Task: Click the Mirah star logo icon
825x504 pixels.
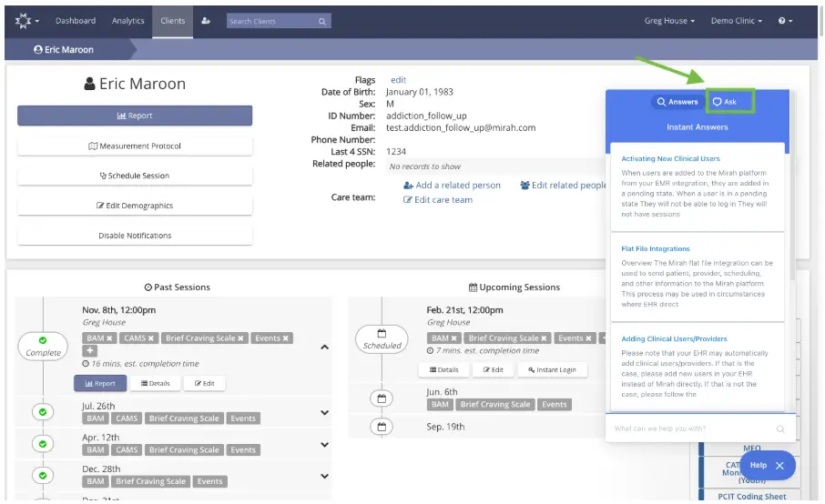Action: coord(23,21)
